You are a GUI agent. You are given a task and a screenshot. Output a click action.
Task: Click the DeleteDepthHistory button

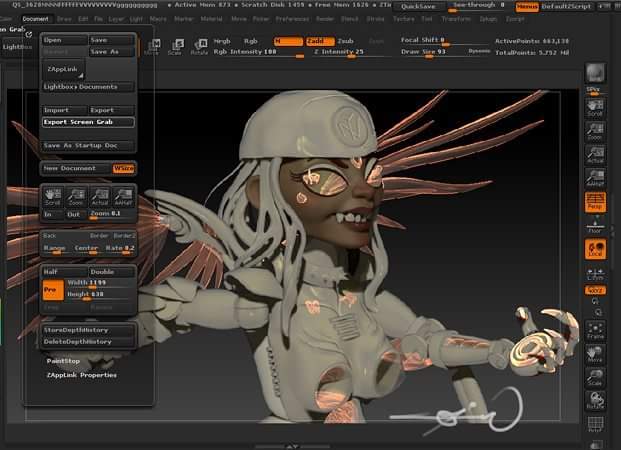pos(88,342)
